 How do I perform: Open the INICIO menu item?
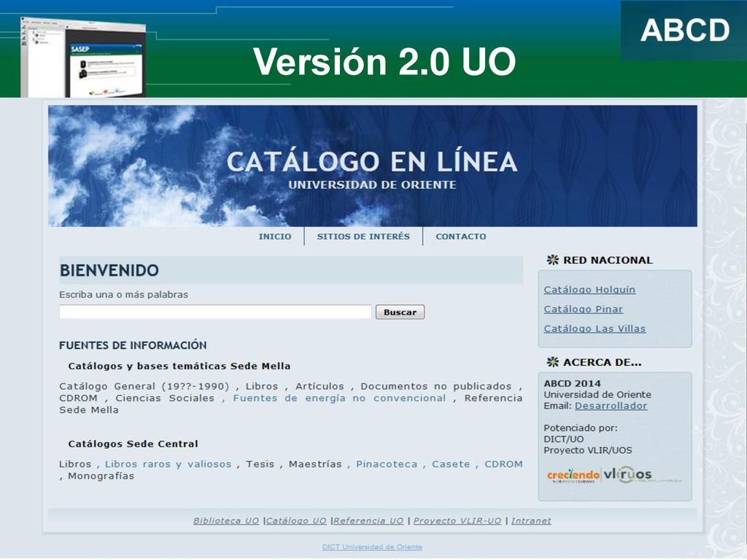tap(275, 237)
